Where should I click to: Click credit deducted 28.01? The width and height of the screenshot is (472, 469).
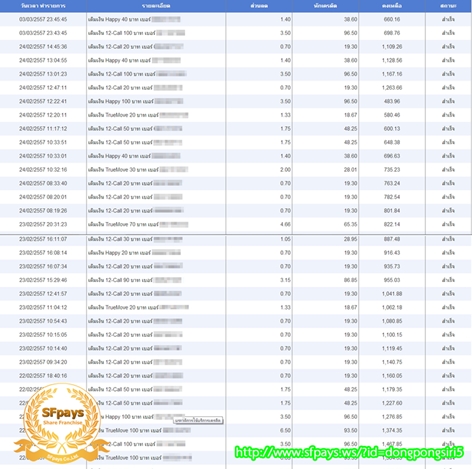(x=350, y=170)
